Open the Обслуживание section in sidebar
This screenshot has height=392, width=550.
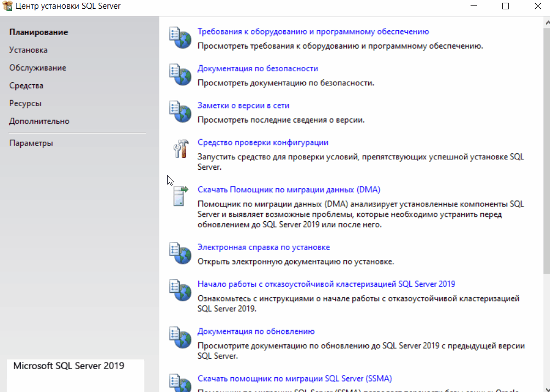(x=37, y=68)
